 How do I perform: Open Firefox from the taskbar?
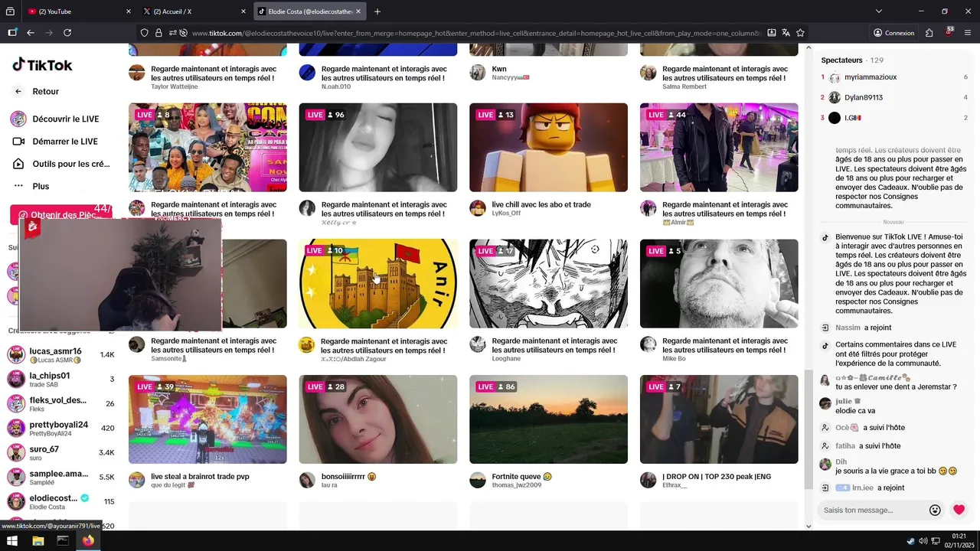coord(88,541)
